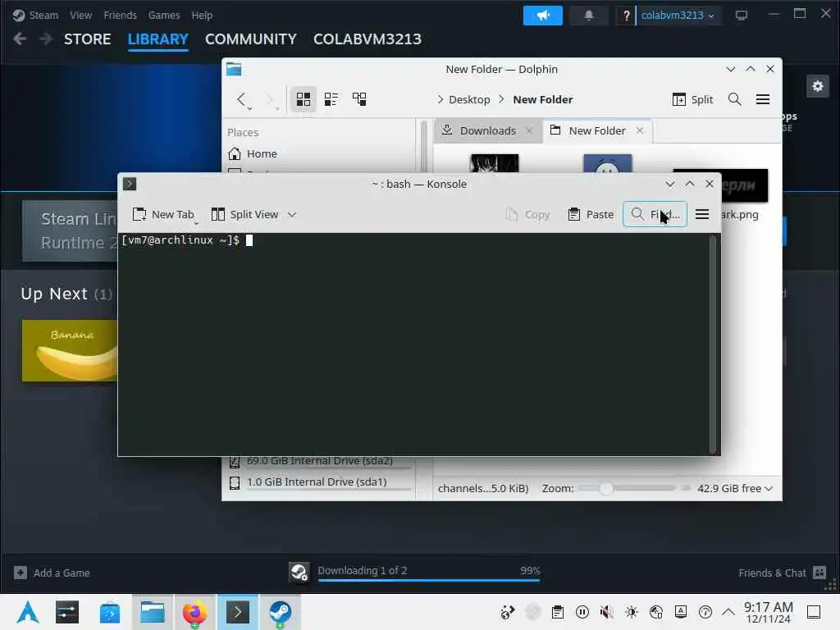This screenshot has height=630, width=840.
Task: Go to the Steam STORE page
Action: click(87, 39)
